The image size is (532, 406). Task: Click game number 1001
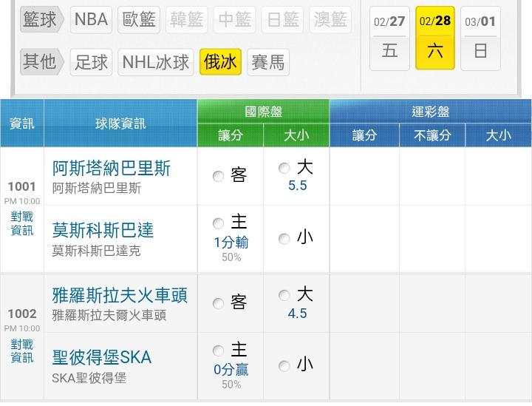(22, 186)
